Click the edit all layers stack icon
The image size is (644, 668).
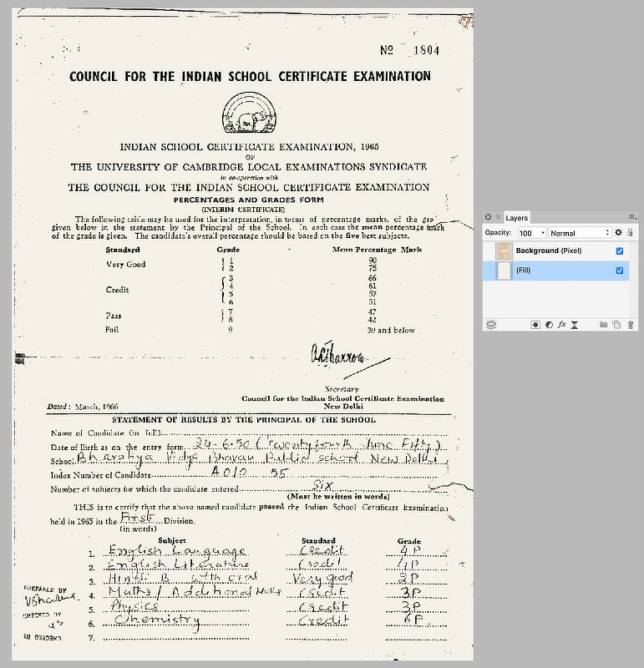click(x=491, y=325)
